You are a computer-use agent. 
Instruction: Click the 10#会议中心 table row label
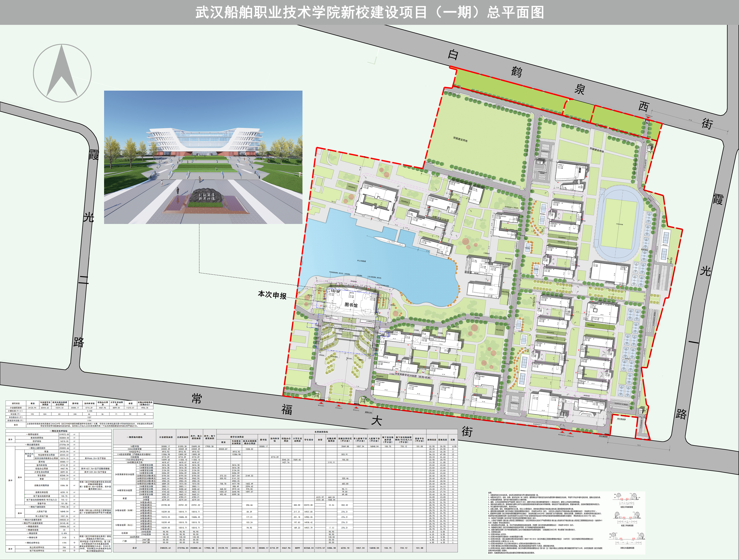(x=134, y=452)
